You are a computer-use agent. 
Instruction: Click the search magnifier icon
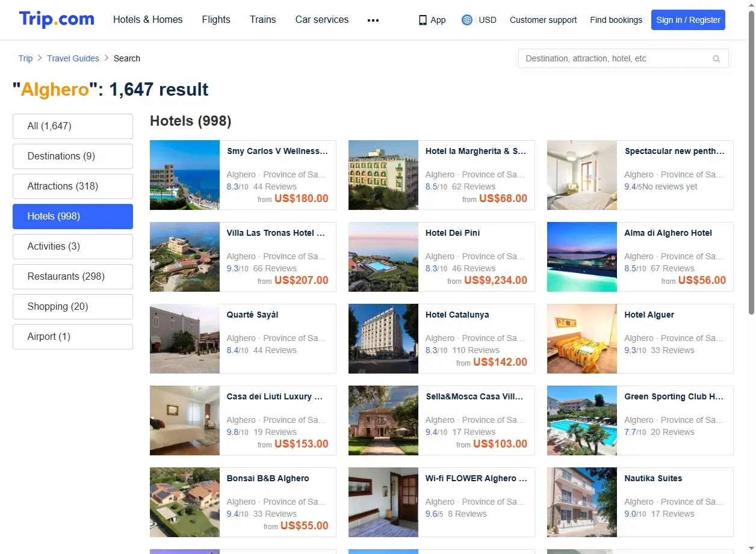click(x=716, y=59)
